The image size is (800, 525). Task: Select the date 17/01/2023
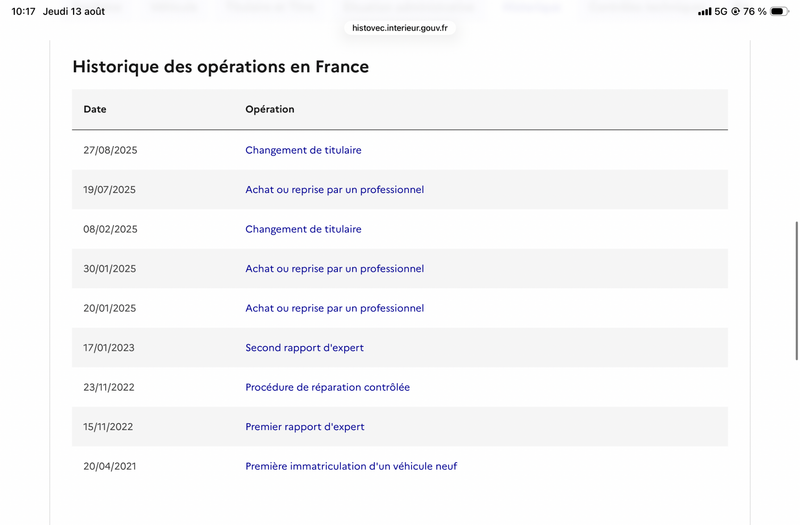(109, 348)
